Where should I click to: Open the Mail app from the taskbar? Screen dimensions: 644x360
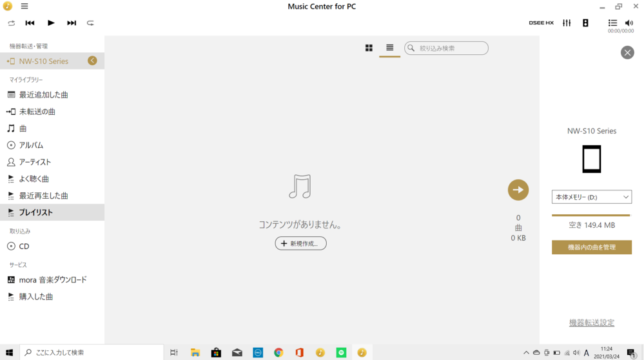point(237,352)
